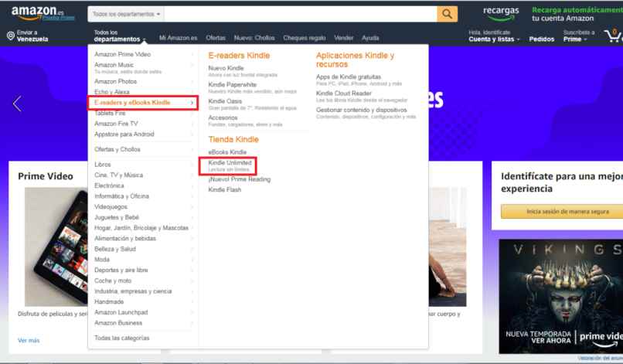Open ¡Nuevo! Prime Reading link
Screen dimensions: 623x364
tap(239, 179)
